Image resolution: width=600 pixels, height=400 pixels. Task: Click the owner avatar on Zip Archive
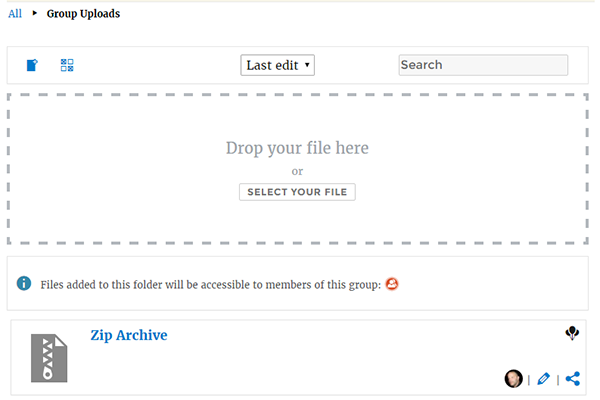point(514,379)
